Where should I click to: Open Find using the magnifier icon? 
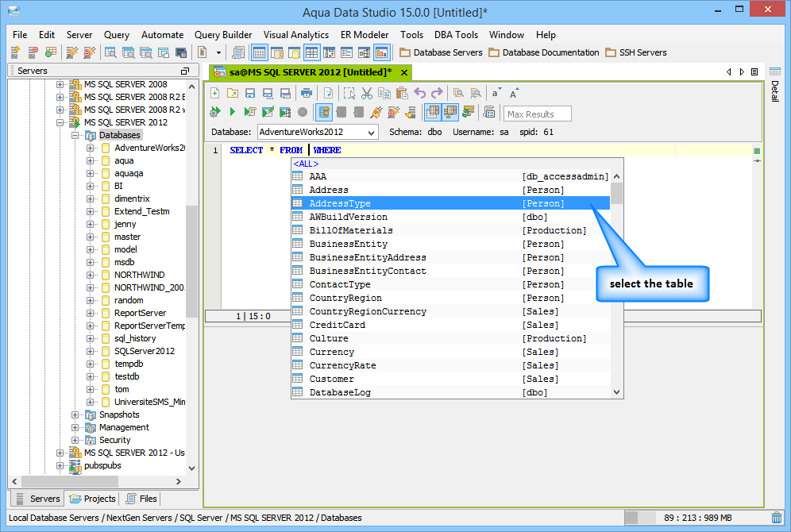point(458,93)
